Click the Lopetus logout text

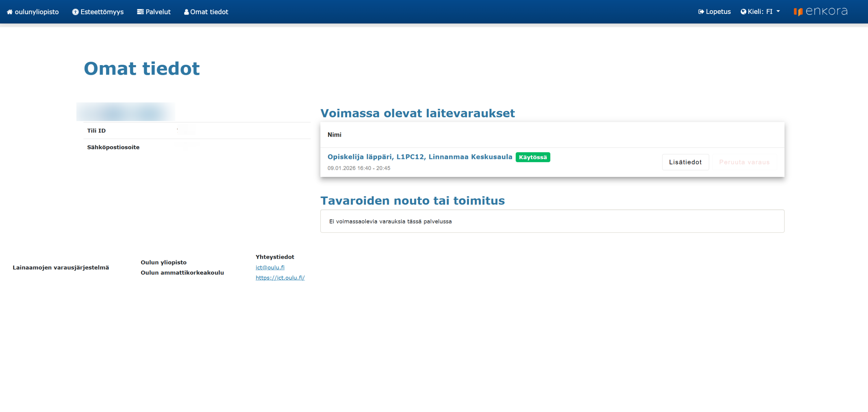click(x=718, y=12)
